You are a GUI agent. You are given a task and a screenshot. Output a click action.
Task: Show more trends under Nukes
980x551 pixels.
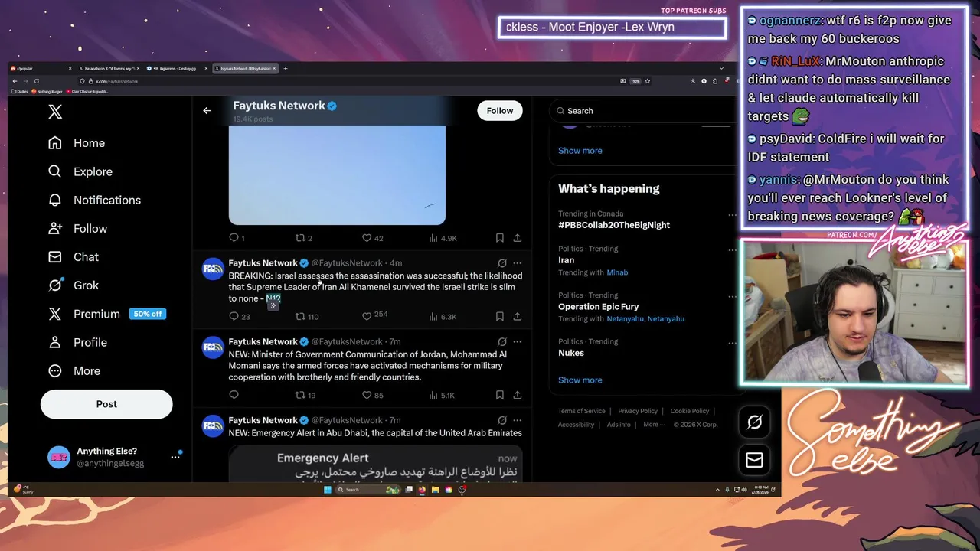tap(580, 380)
